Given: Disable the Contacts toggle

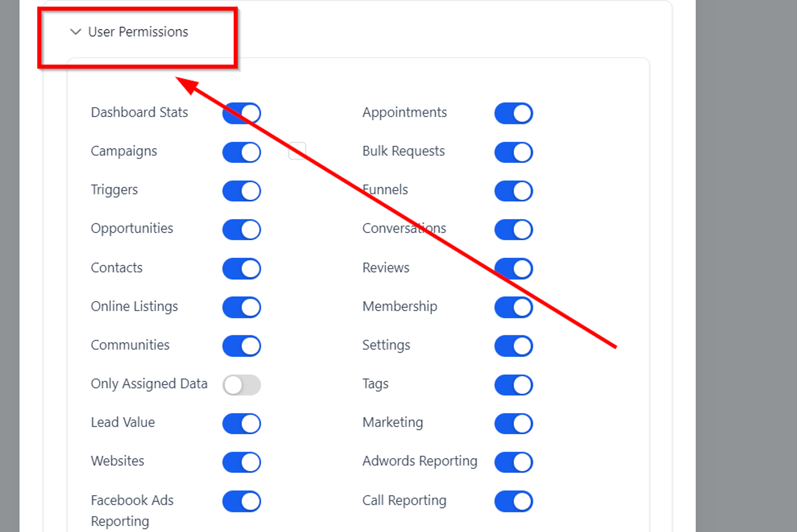Looking at the screenshot, I should (241, 269).
